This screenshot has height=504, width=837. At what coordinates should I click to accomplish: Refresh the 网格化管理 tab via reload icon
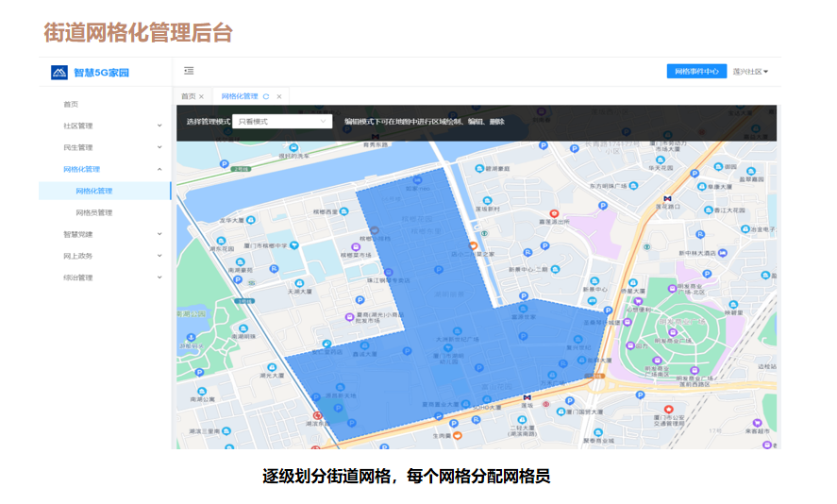click(266, 96)
